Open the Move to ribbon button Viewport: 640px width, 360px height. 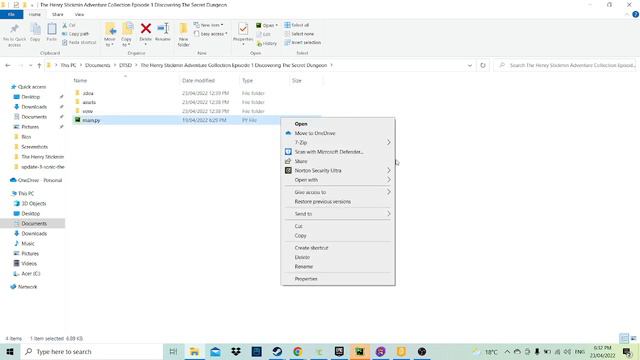110,34
